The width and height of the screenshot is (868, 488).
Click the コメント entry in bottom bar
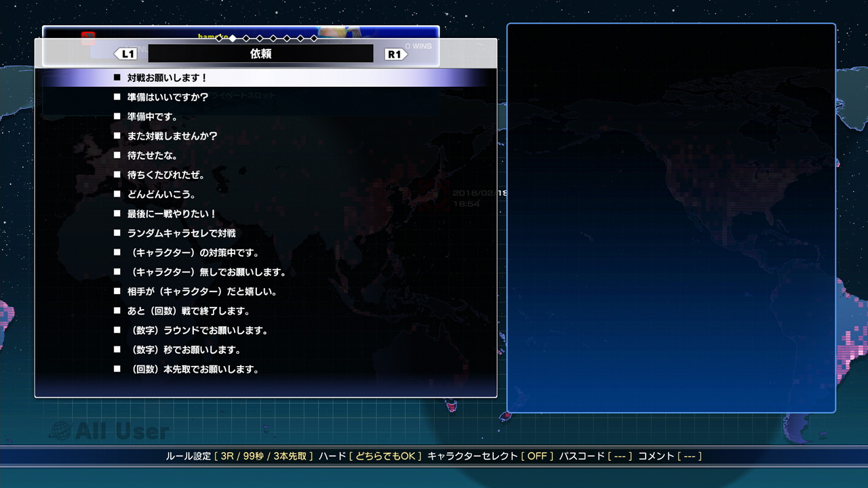pyautogui.click(x=670, y=456)
